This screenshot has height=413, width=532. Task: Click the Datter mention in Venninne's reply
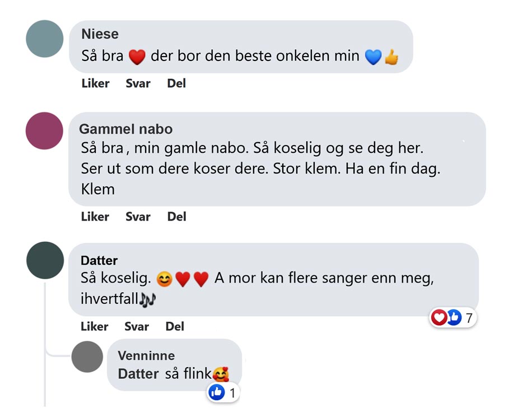[138, 374]
